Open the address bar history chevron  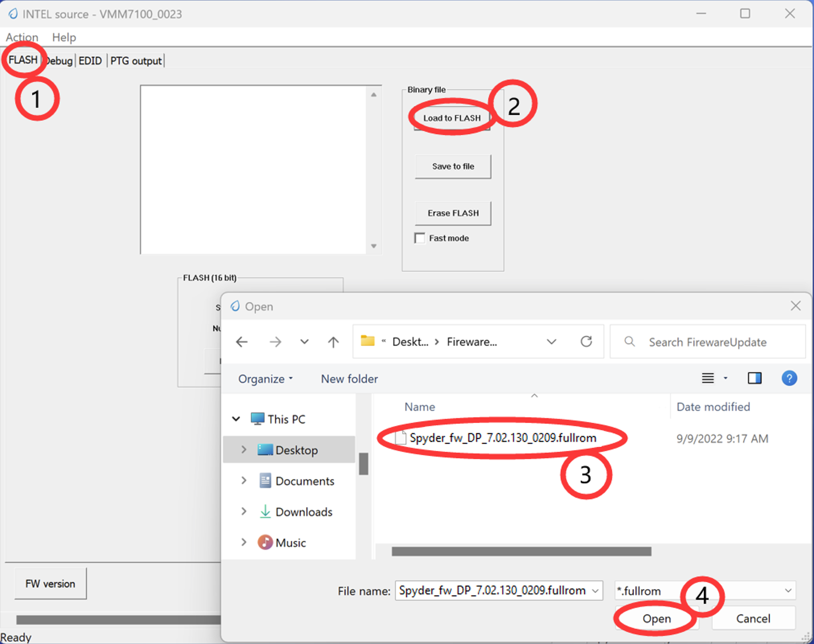551,342
